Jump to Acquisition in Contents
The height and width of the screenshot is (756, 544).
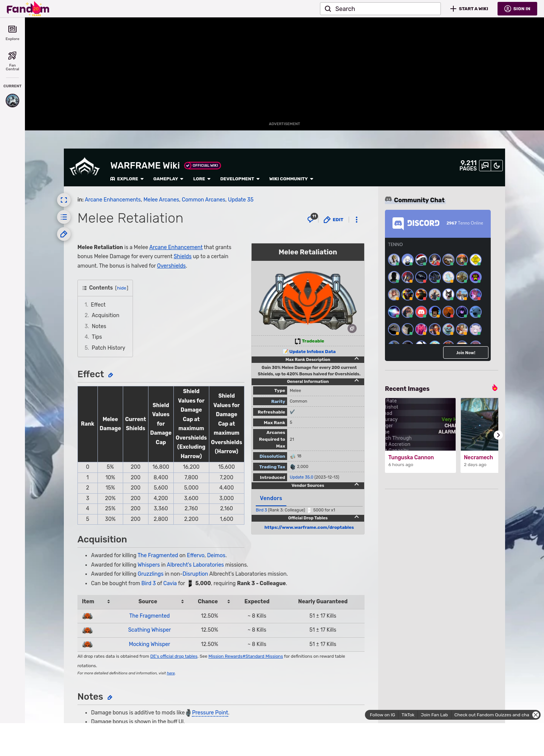click(105, 315)
